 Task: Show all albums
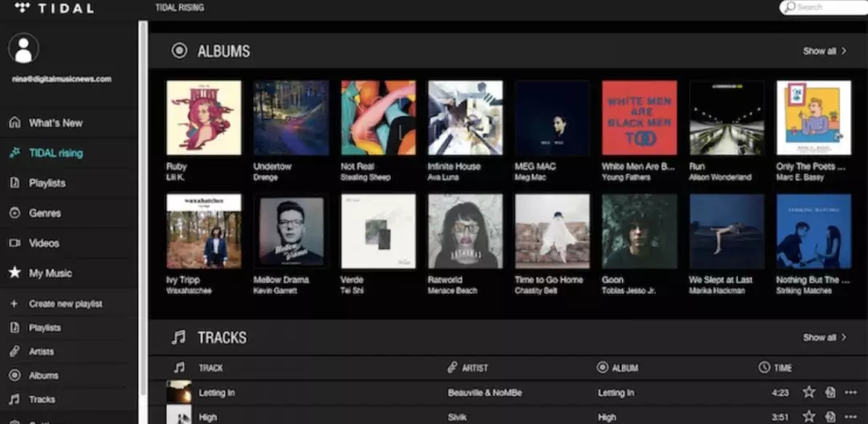(x=825, y=51)
